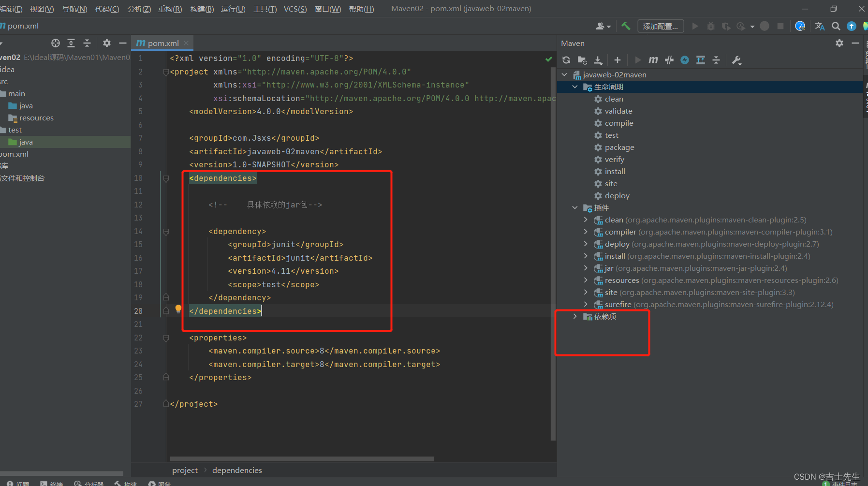Run the selected Maven build
Screen dimensions: 868x486
click(x=638, y=60)
